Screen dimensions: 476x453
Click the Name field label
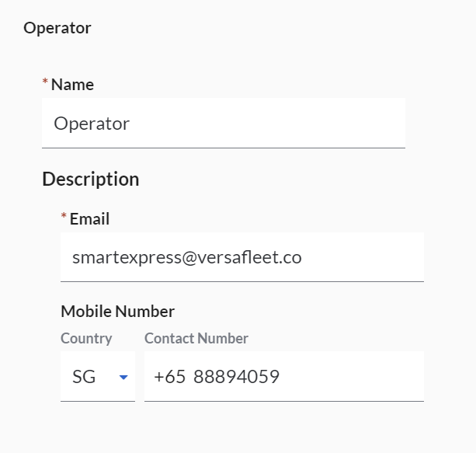[x=72, y=85]
